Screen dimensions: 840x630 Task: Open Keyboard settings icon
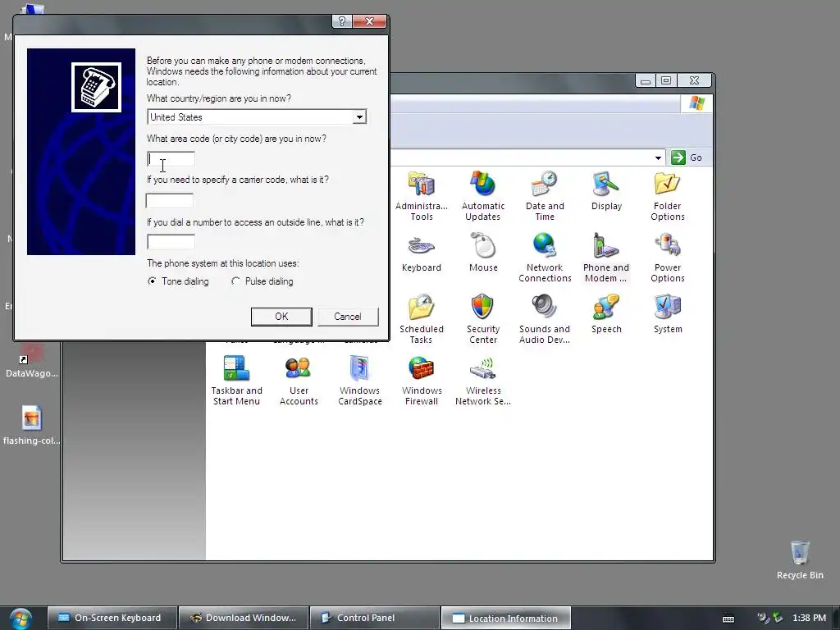tap(421, 253)
